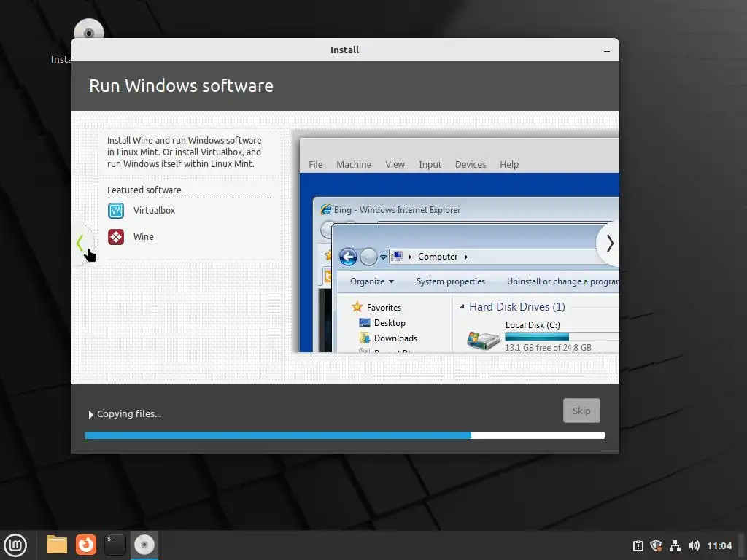Click the Install Wine description paragraph
747x560 pixels.
pos(184,152)
